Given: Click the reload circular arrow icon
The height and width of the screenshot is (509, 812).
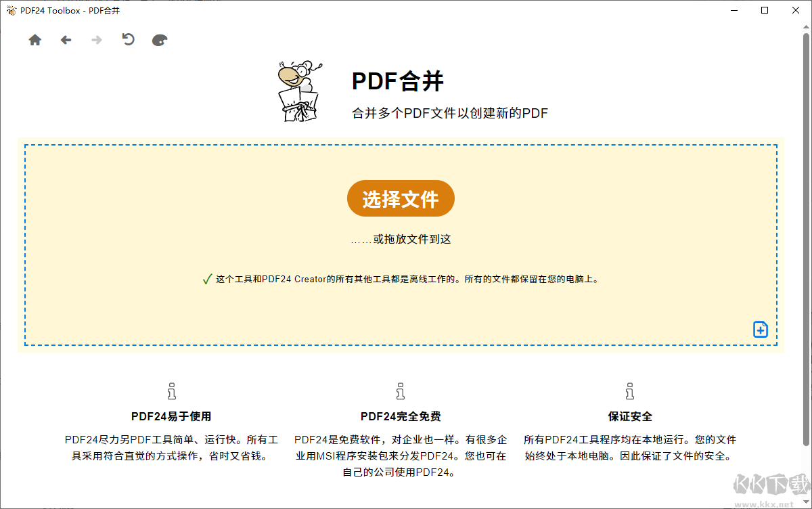Looking at the screenshot, I should (x=129, y=39).
